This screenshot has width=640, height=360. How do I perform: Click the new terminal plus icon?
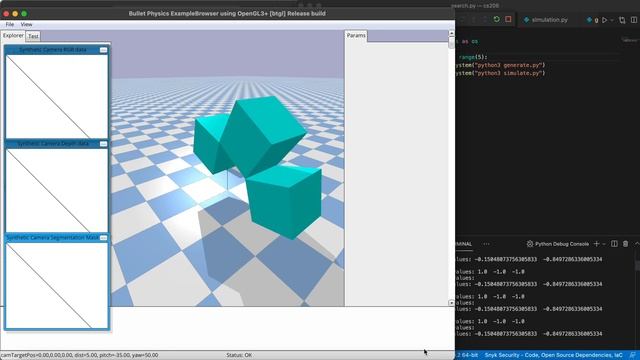coord(596,244)
